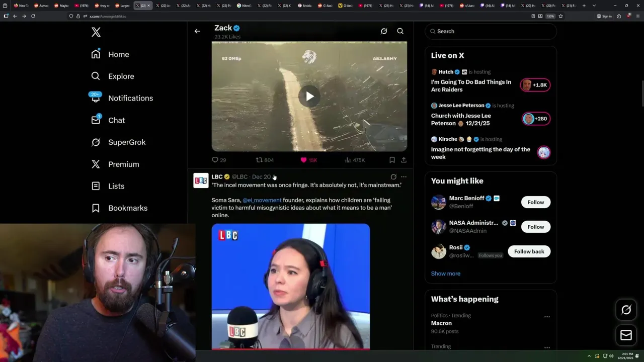Bookmark this page with the star icon
Viewport: 644px width, 362px height.
[x=560, y=16]
